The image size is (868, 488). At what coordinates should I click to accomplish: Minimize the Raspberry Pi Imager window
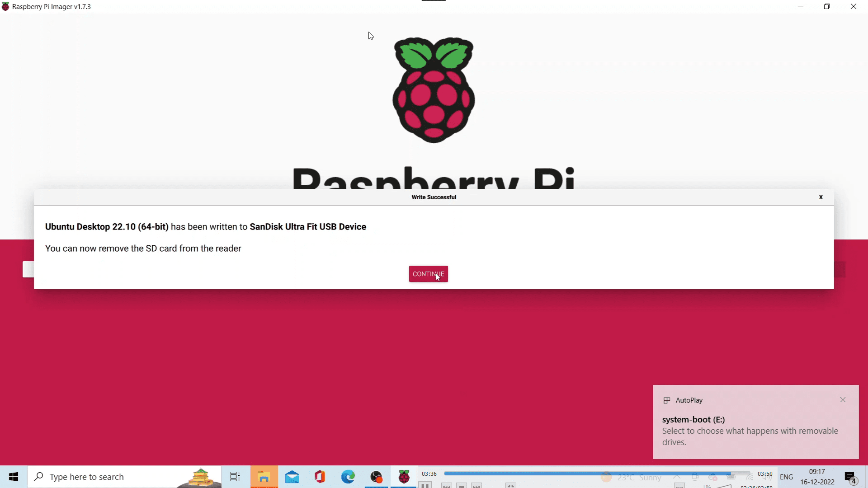(x=801, y=6)
